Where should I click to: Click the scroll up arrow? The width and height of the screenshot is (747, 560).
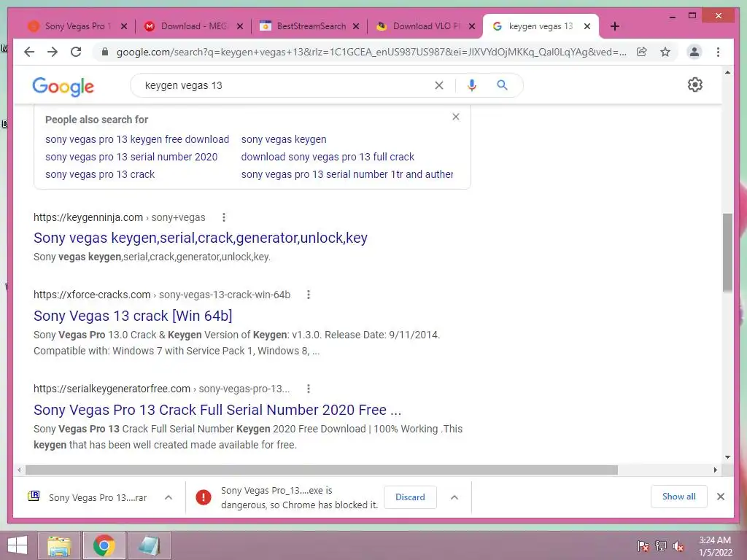727,72
